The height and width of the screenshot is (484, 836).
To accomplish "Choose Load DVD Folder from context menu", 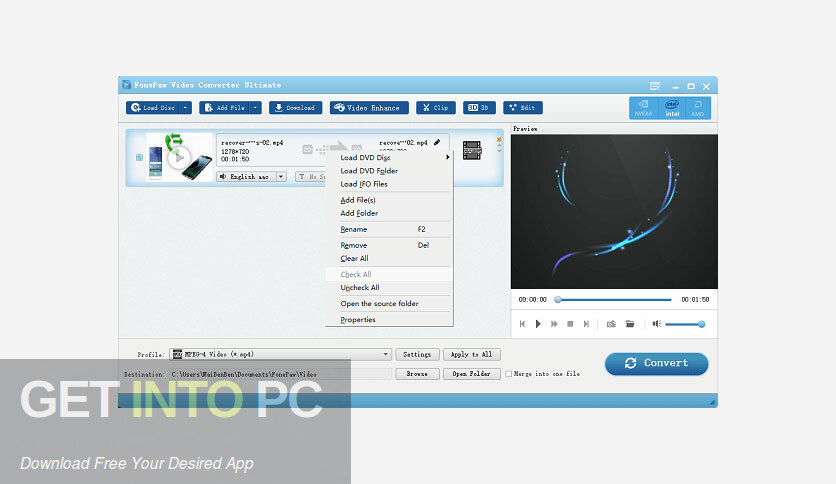I will [x=389, y=171].
